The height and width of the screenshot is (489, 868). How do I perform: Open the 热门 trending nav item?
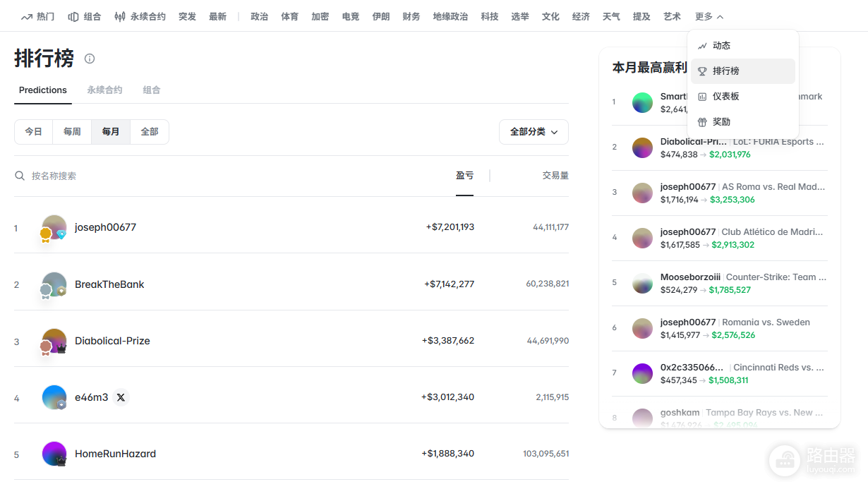(37, 16)
